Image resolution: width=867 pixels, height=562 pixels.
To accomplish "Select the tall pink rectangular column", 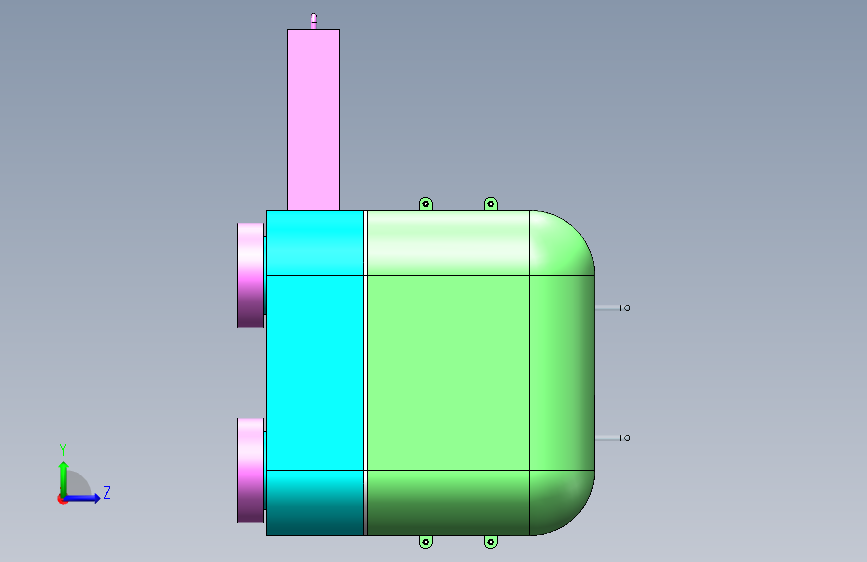I will coord(314,119).
